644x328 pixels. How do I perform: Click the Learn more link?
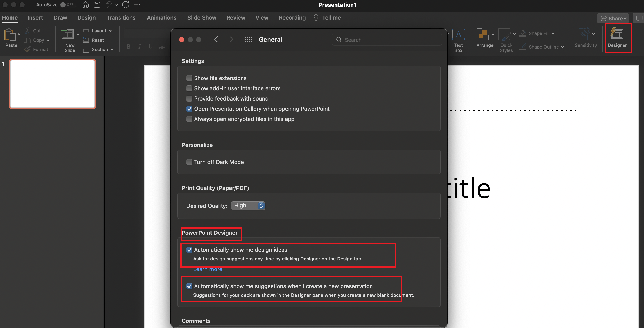208,269
